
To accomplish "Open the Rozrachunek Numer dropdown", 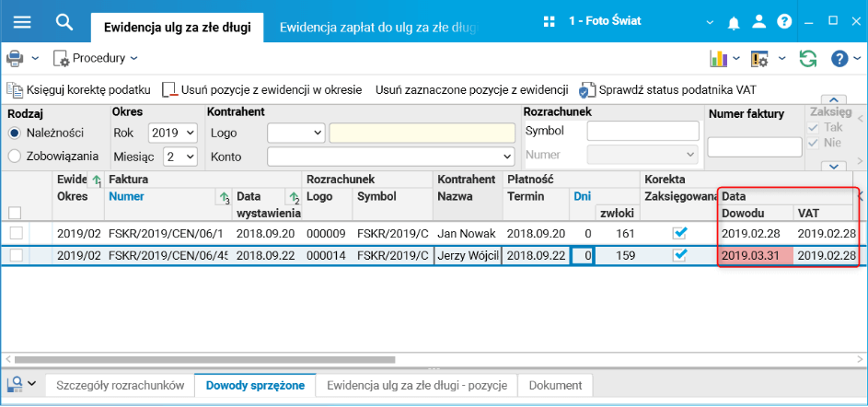I will point(642,155).
